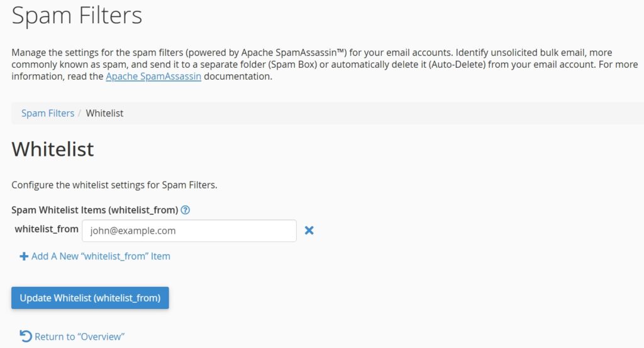Click the large Whitelist section heading
Screen dimensions: 644x348
tap(53, 149)
